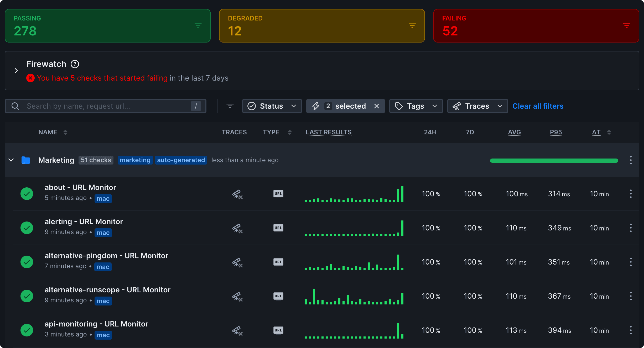Click the green status check for alternative-pingdom
Image resolution: width=644 pixels, height=348 pixels.
tap(27, 262)
